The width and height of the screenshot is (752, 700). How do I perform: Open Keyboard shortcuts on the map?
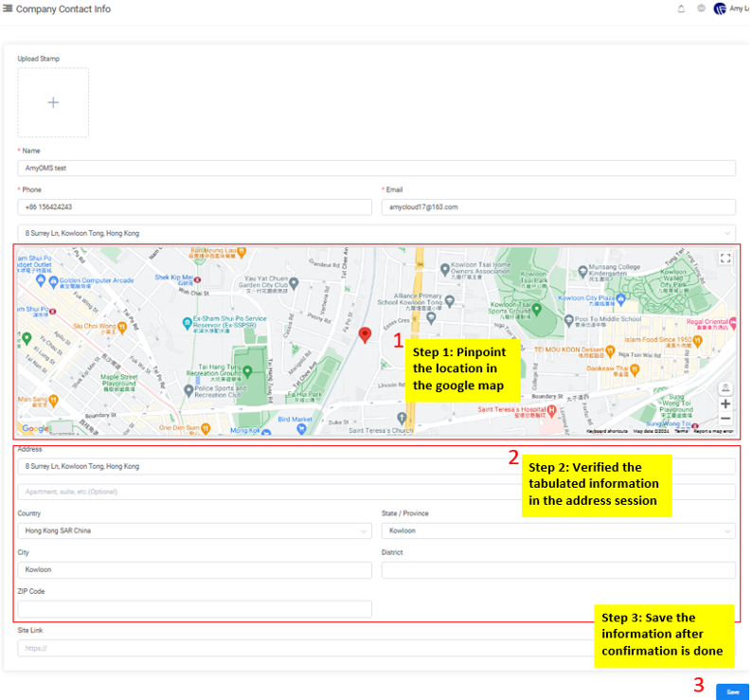click(607, 431)
